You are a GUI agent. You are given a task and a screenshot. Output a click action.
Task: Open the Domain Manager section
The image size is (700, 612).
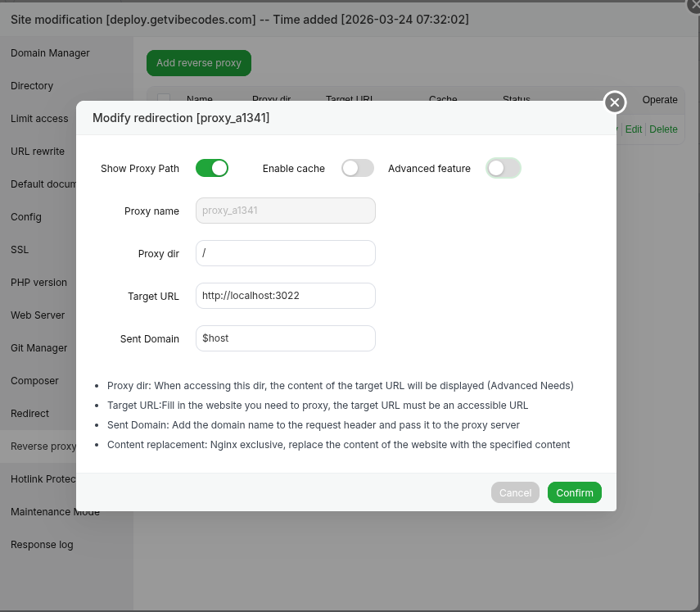(x=50, y=53)
